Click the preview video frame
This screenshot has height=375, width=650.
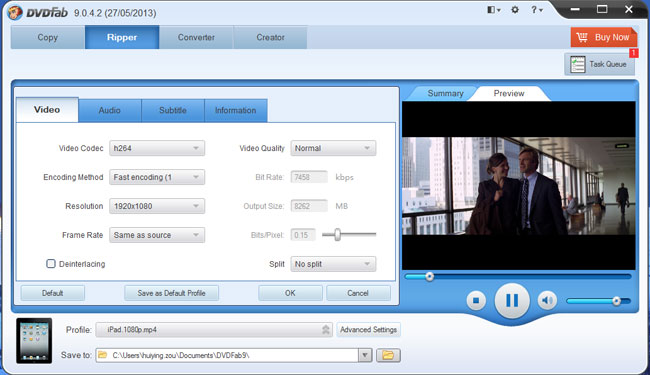[x=519, y=186]
